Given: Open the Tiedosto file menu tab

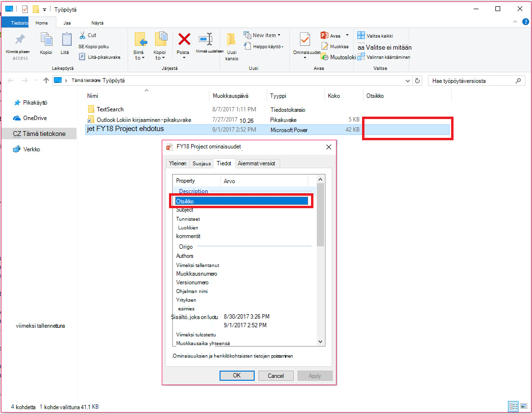Looking at the screenshot, I should coord(15,23).
